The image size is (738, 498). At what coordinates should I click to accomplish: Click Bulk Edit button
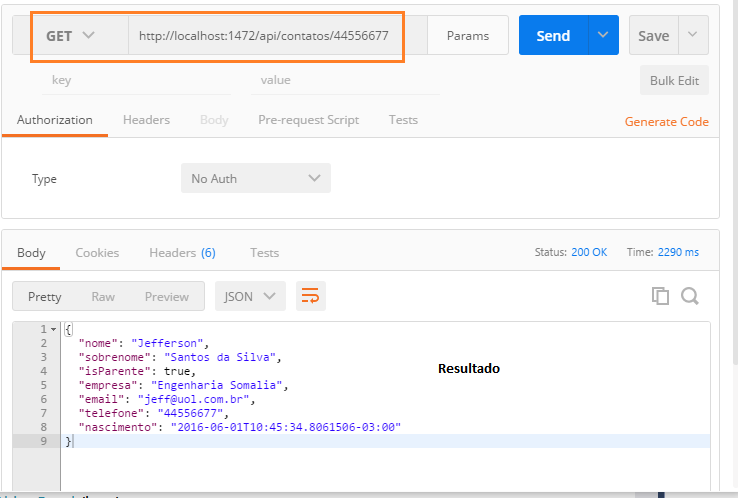point(674,80)
